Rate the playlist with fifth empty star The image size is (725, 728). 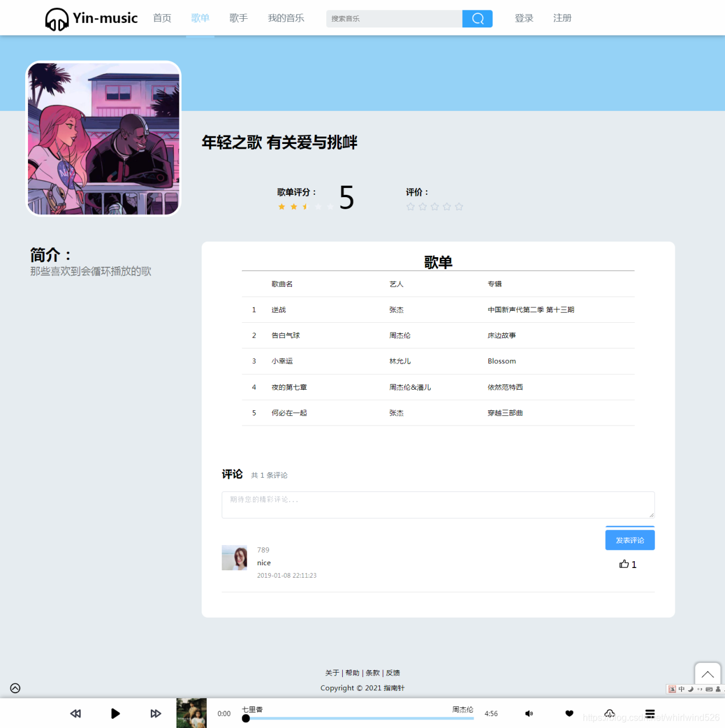tap(459, 206)
